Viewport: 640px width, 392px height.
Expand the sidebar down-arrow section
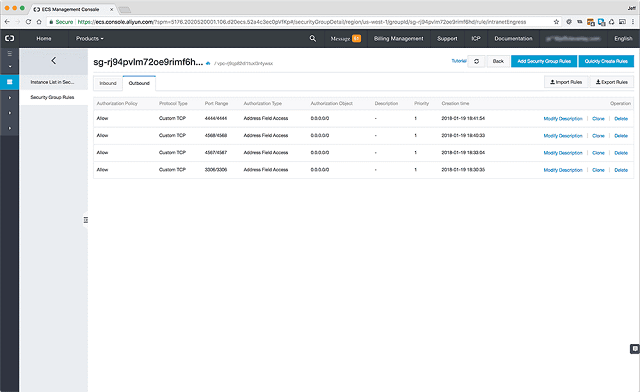pos(10,67)
